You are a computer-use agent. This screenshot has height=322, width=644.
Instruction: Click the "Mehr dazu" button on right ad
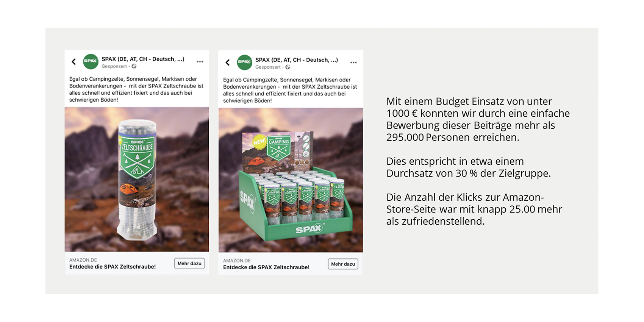coord(343,264)
